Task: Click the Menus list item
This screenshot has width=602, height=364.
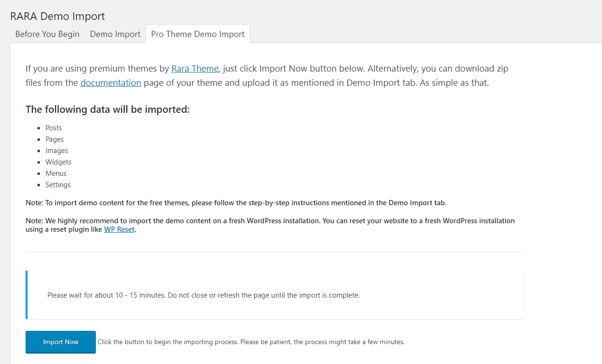Action: 56,173
